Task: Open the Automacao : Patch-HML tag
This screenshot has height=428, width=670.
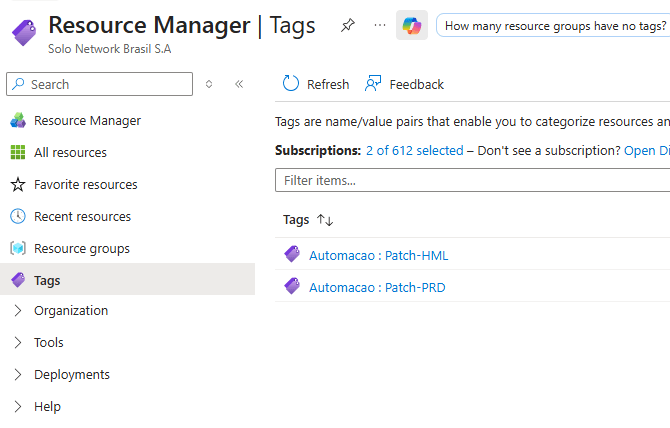Action: 378,255
